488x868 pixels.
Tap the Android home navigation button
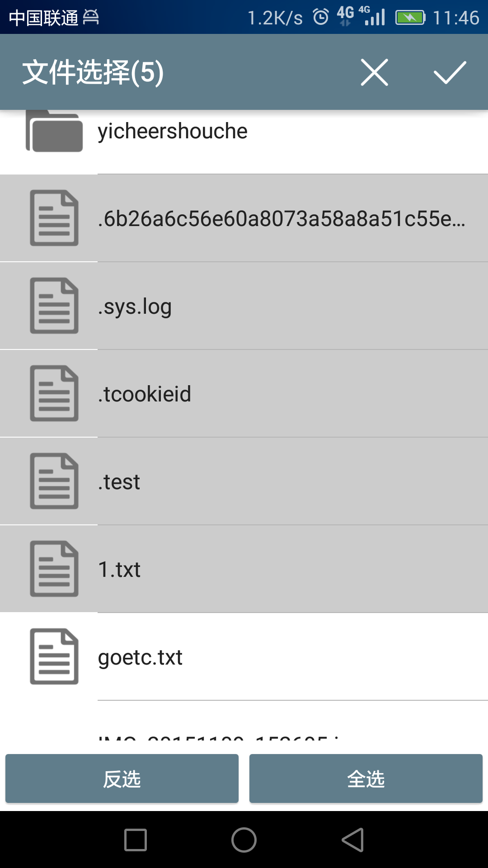(244, 840)
